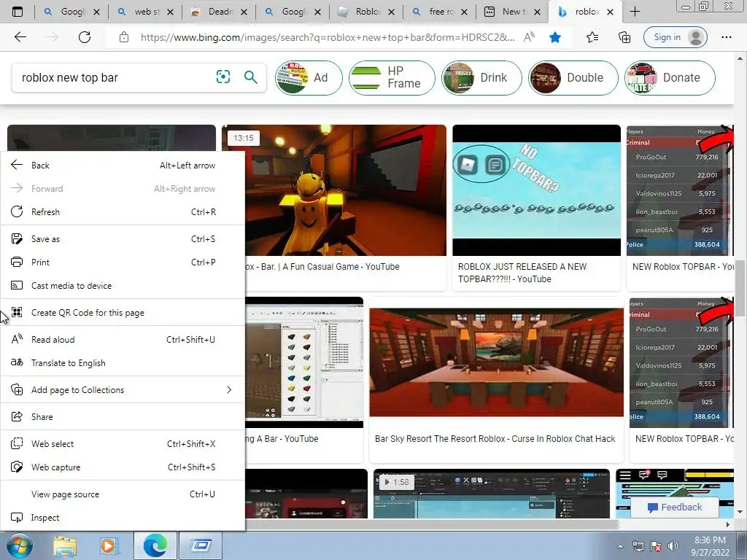Open the tab actions menu icon

(x=18, y=12)
